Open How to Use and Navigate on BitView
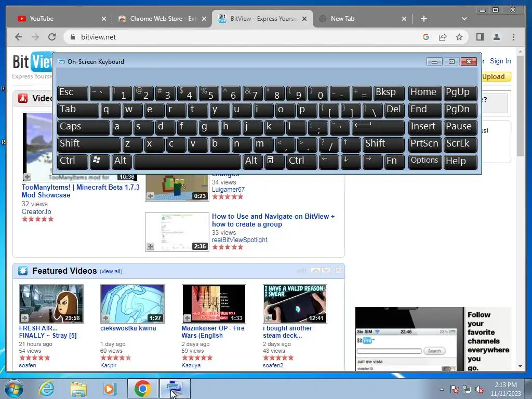This screenshot has height=399, width=532. pos(273,220)
